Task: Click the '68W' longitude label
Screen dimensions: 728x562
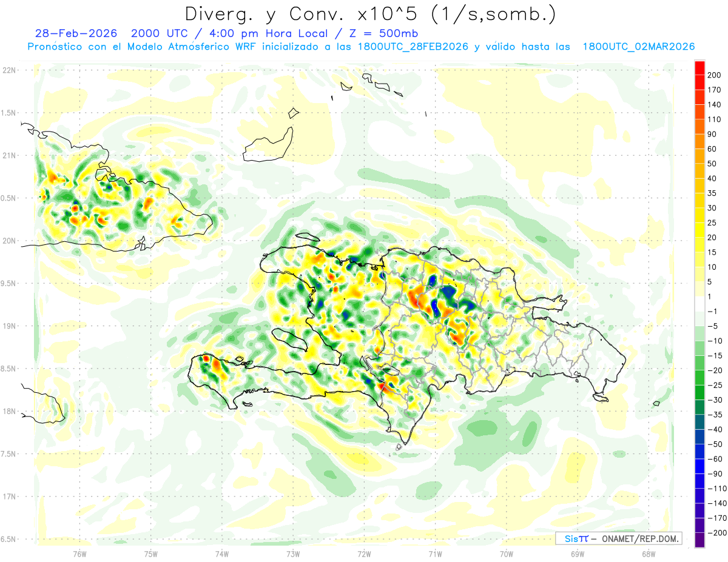Action: [648, 554]
